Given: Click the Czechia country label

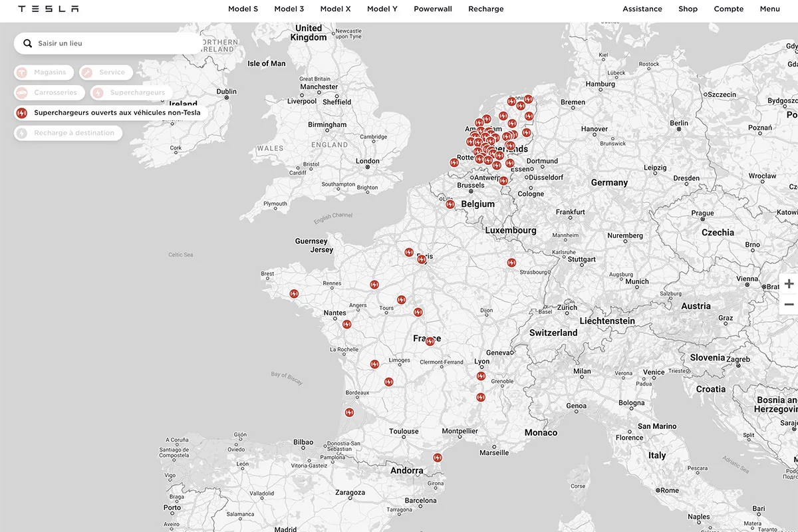Looking at the screenshot, I should 718,233.
